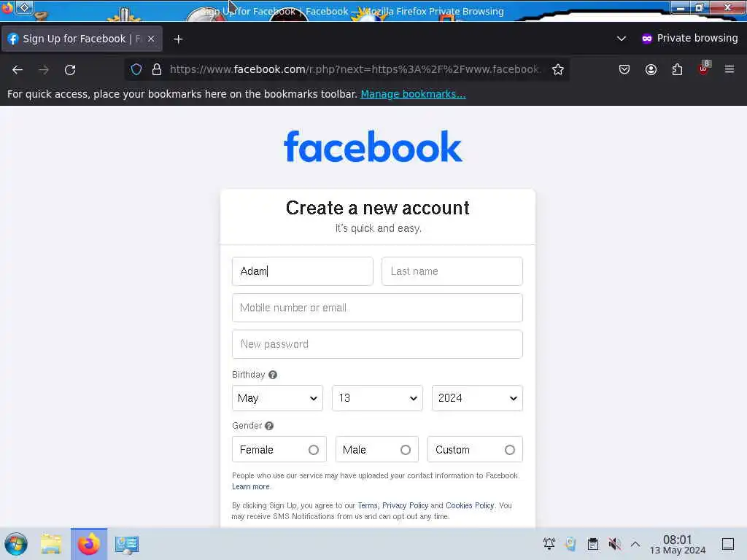The image size is (747, 560).
Task: Open the clipboard tray icon
Action: [592, 544]
